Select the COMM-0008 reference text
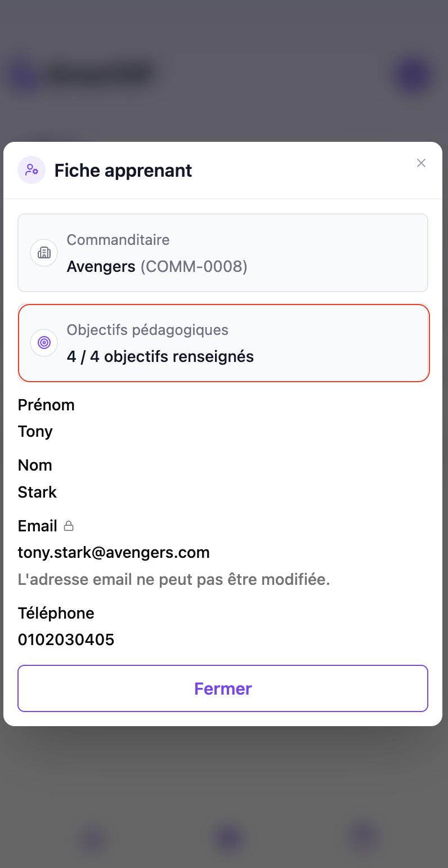 click(x=194, y=266)
